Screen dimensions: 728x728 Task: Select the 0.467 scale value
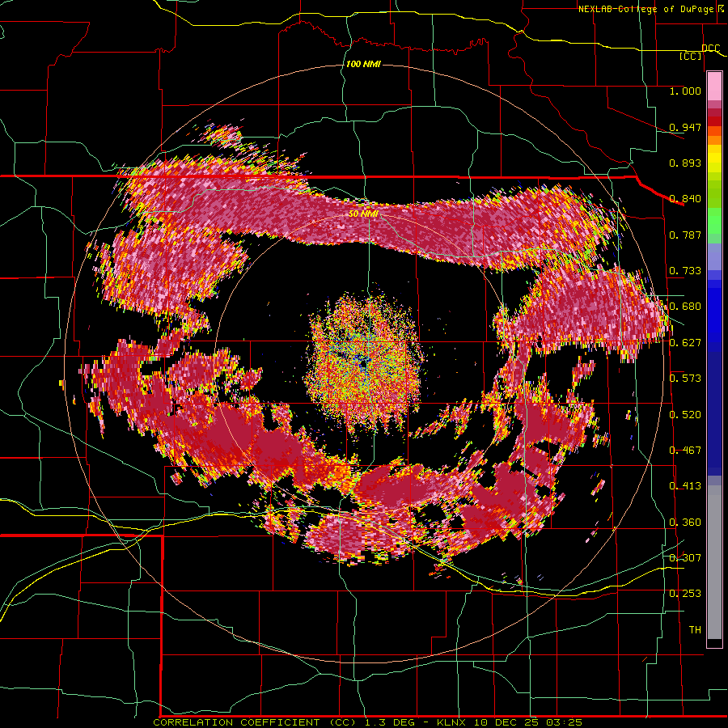click(685, 451)
